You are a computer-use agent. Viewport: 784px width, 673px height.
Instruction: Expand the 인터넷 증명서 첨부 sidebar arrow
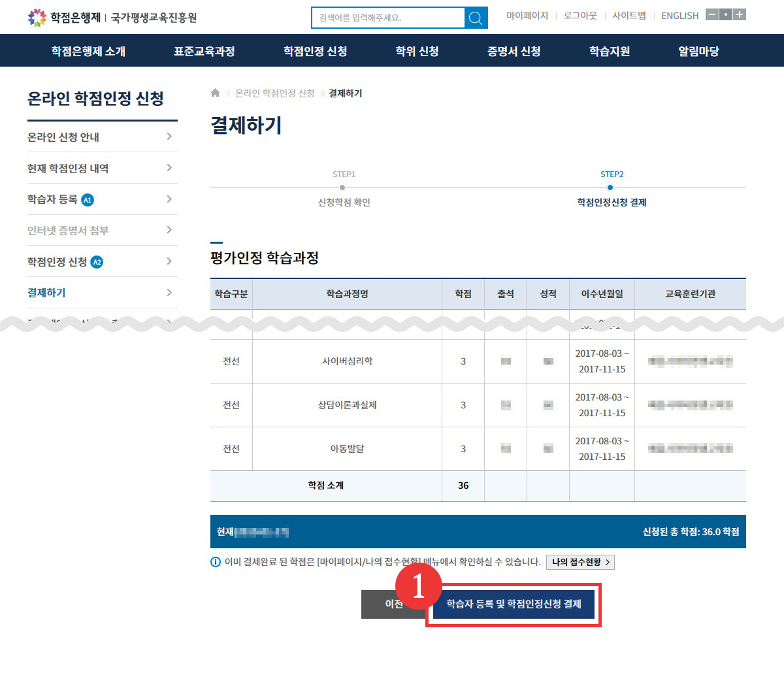pyautogui.click(x=169, y=230)
